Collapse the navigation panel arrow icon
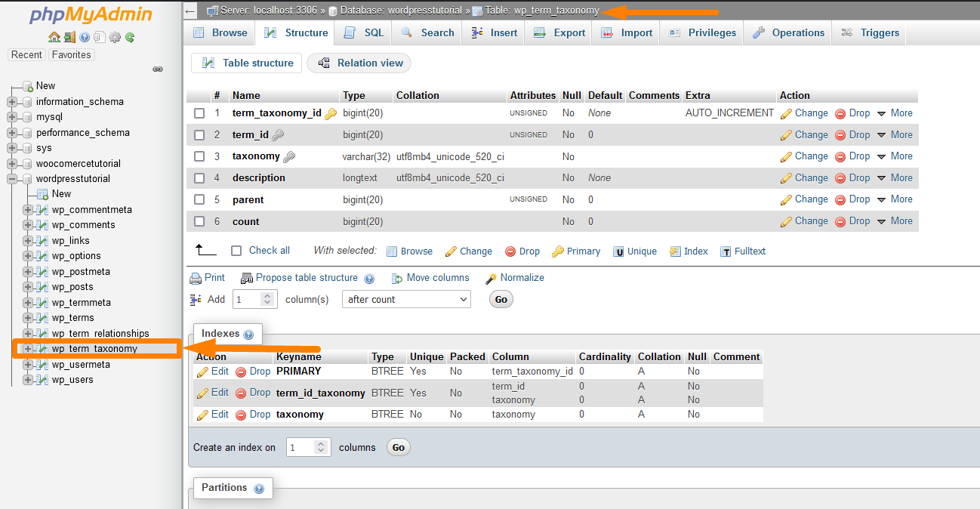 (x=190, y=11)
